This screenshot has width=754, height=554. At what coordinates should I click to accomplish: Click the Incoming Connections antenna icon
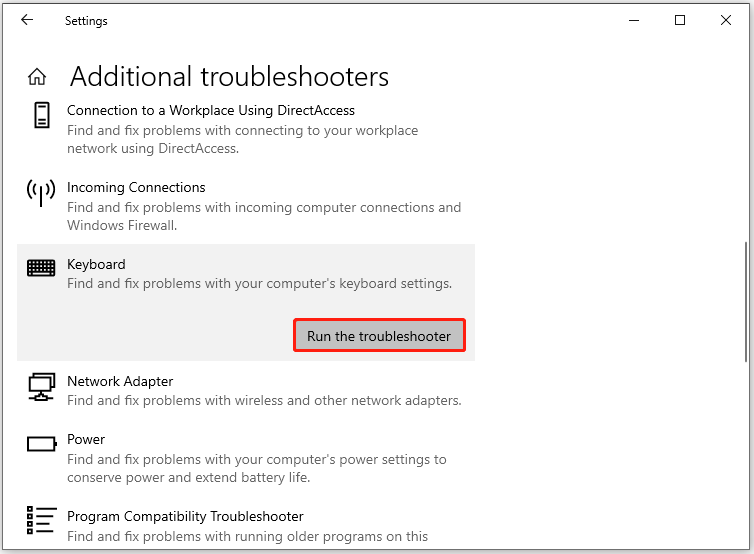click(x=41, y=192)
